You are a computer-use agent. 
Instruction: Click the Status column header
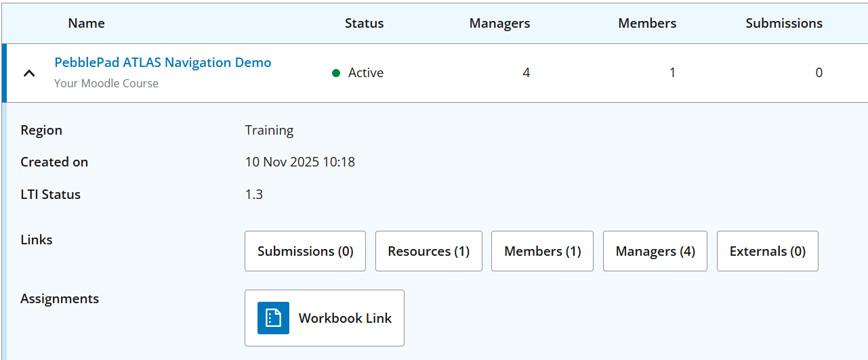coord(365,23)
